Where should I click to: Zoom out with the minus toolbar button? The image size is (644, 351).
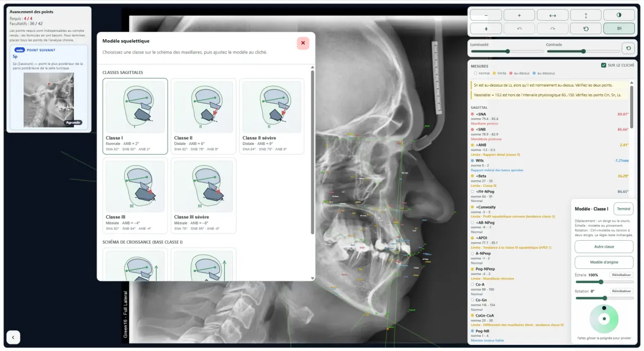[x=486, y=15]
